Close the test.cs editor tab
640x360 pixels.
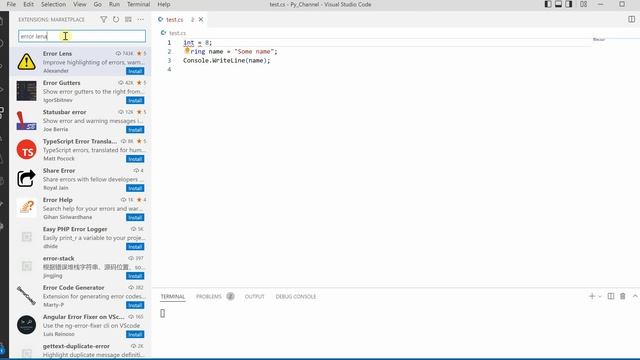201,20
